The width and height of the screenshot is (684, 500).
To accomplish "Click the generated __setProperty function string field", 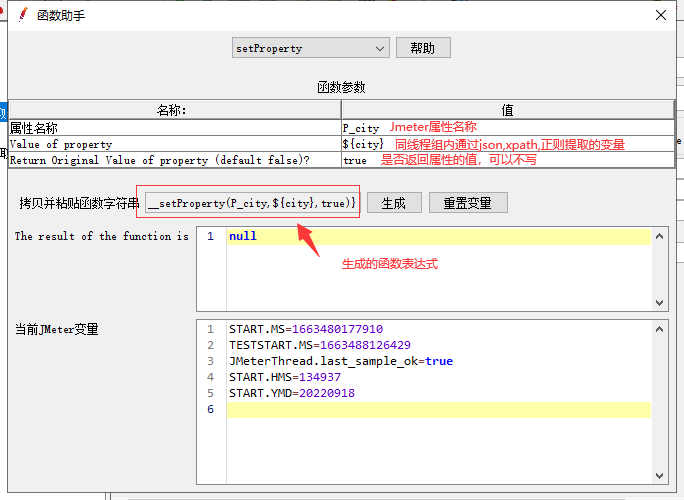I will tap(250, 203).
